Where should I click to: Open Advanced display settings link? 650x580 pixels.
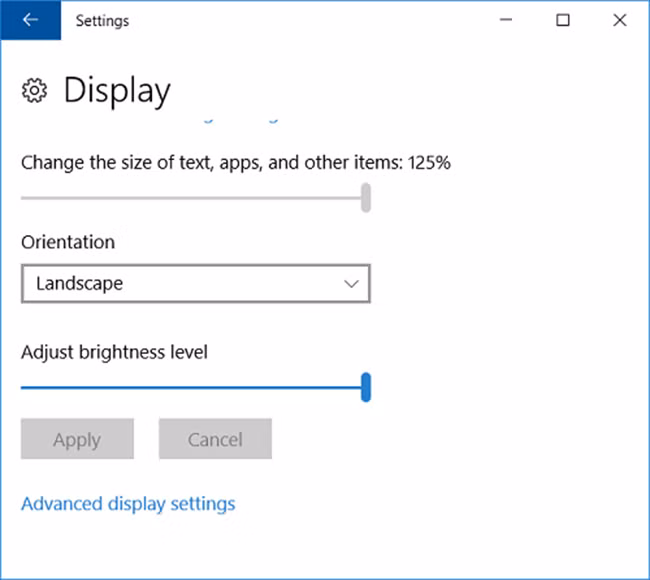(x=128, y=504)
